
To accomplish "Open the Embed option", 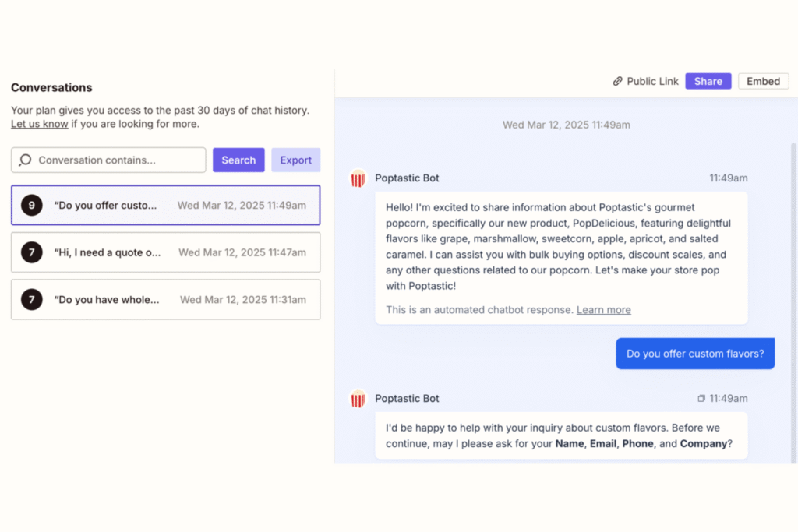I will [x=763, y=81].
